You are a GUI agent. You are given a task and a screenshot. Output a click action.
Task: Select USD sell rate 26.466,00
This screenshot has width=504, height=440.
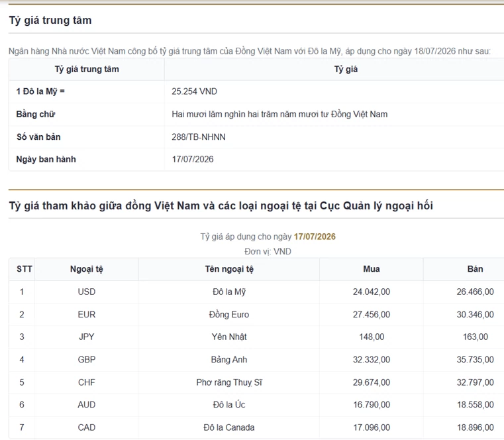pos(475,292)
